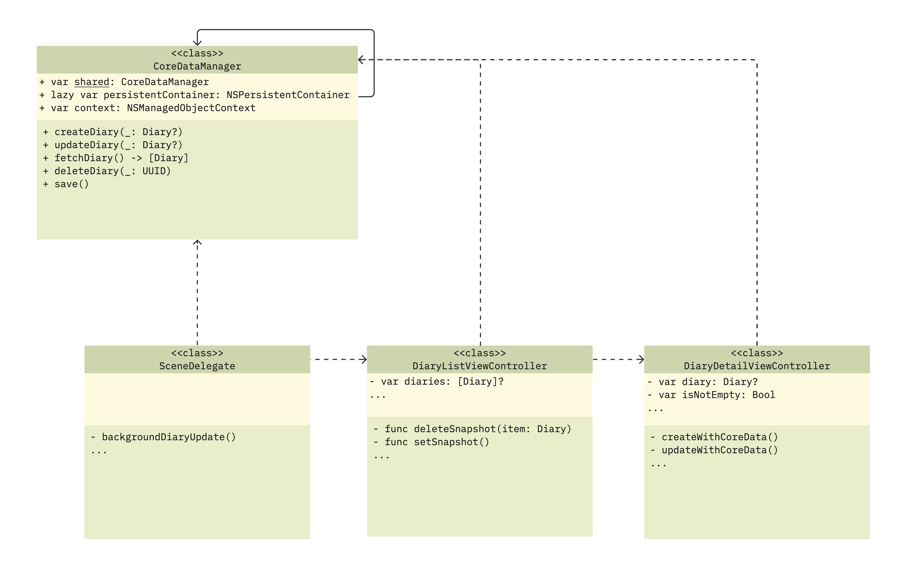Screen dimensions: 915x588
Task: Click the deleteSnapshot function line
Action: point(473,429)
